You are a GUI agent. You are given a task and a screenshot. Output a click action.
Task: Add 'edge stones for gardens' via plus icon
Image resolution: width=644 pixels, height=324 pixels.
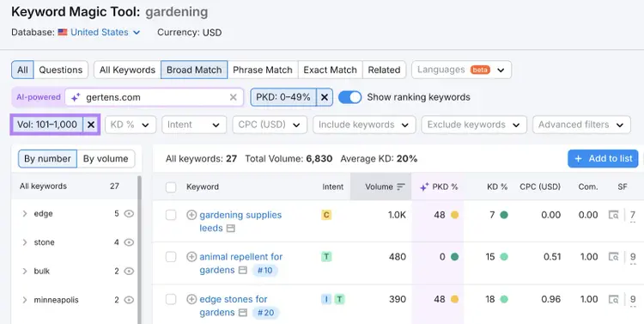[x=191, y=299]
